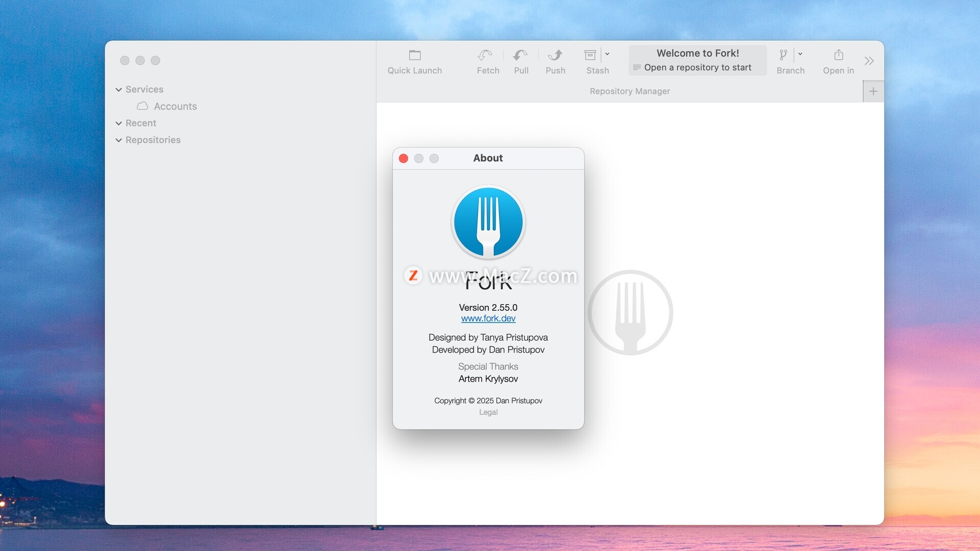Screen dimensions: 980x551
Task: Click the Open in share icon
Action: pyautogui.click(x=839, y=55)
